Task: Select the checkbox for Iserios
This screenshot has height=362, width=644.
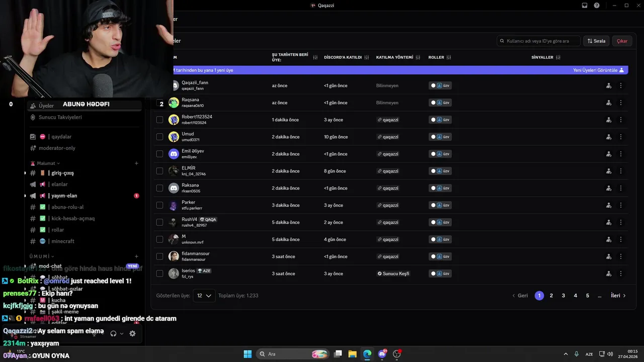Action: coord(159,274)
